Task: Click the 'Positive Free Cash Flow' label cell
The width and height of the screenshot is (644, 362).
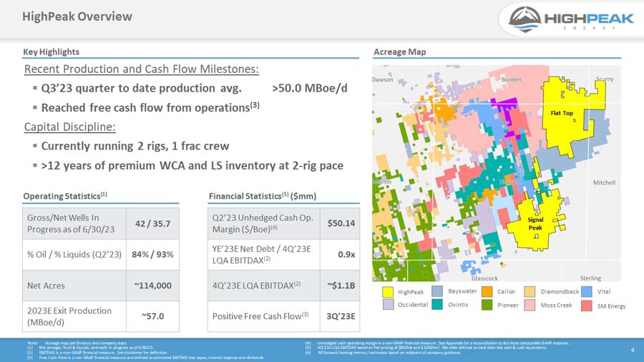Action: coord(263,316)
